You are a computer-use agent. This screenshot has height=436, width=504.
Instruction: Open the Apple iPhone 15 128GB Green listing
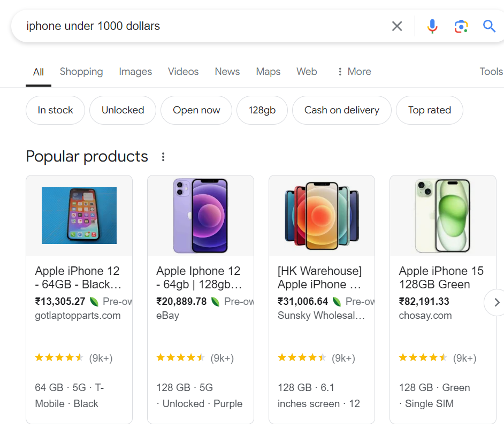441,278
